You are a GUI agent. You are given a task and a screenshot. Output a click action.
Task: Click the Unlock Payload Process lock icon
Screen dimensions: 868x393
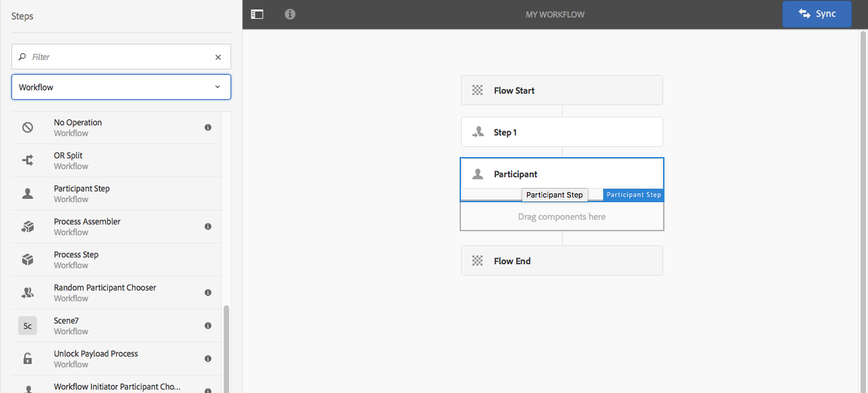28,359
